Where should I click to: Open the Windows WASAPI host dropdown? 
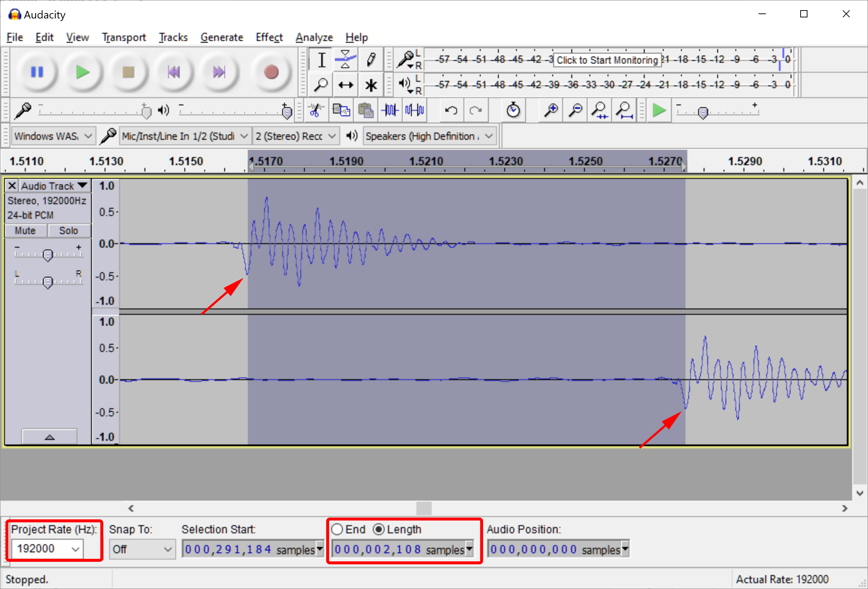(53, 136)
